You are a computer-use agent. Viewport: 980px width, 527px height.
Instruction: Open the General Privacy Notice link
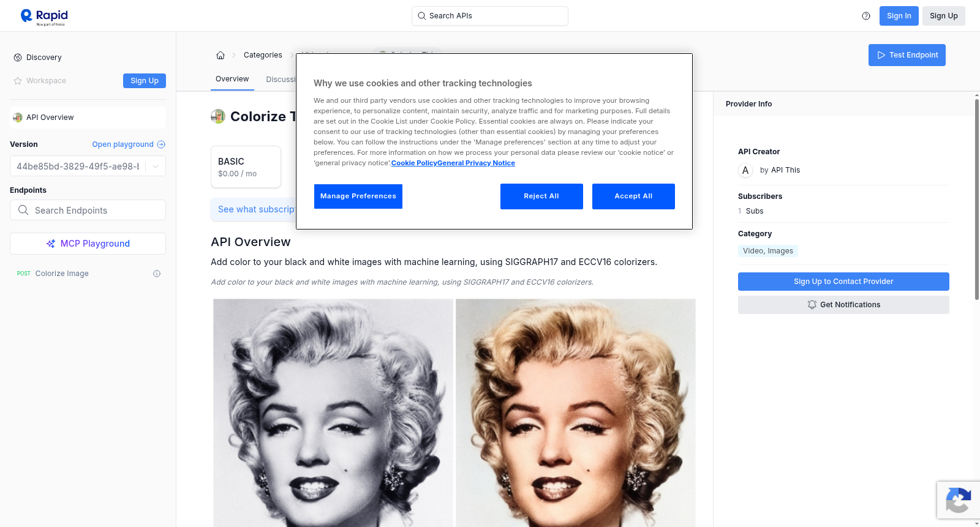476,163
